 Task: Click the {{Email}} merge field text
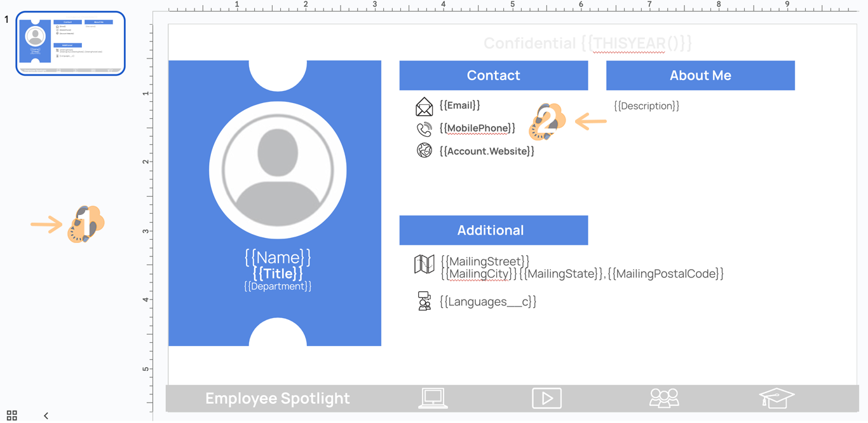click(459, 106)
